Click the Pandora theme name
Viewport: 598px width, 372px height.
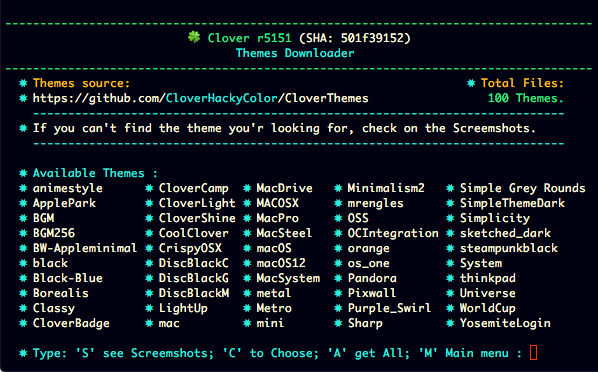[x=372, y=278]
